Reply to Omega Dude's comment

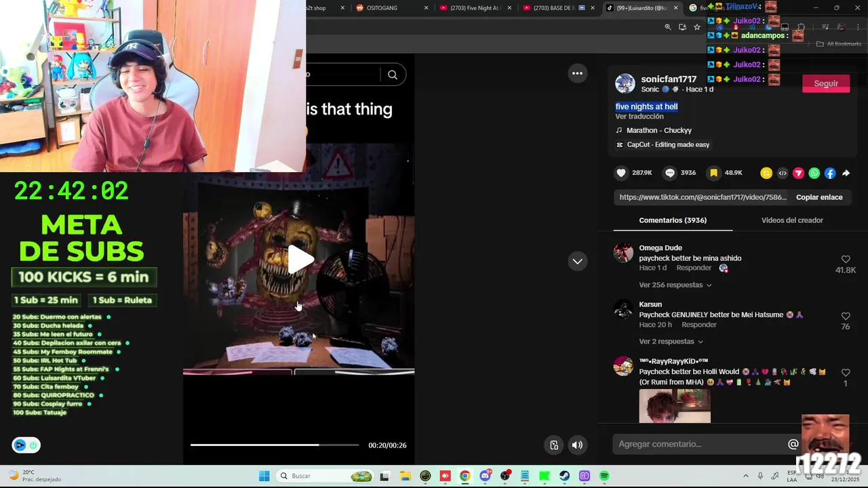coord(694,268)
